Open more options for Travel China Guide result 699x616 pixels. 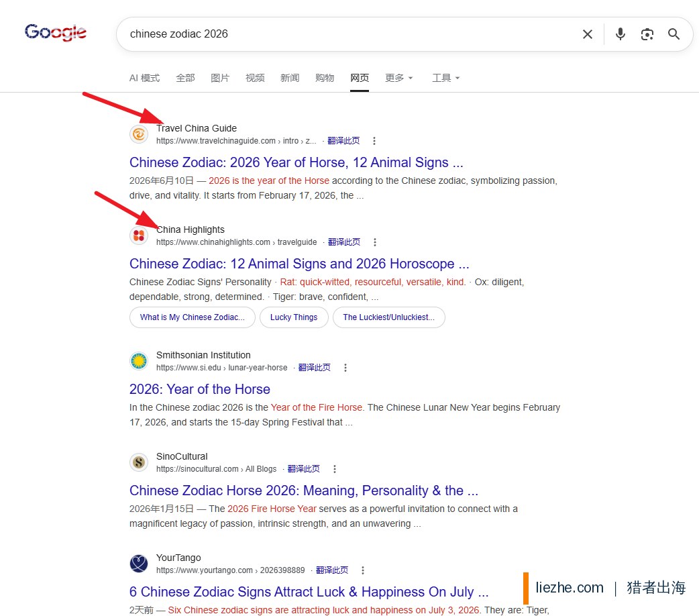tap(374, 141)
